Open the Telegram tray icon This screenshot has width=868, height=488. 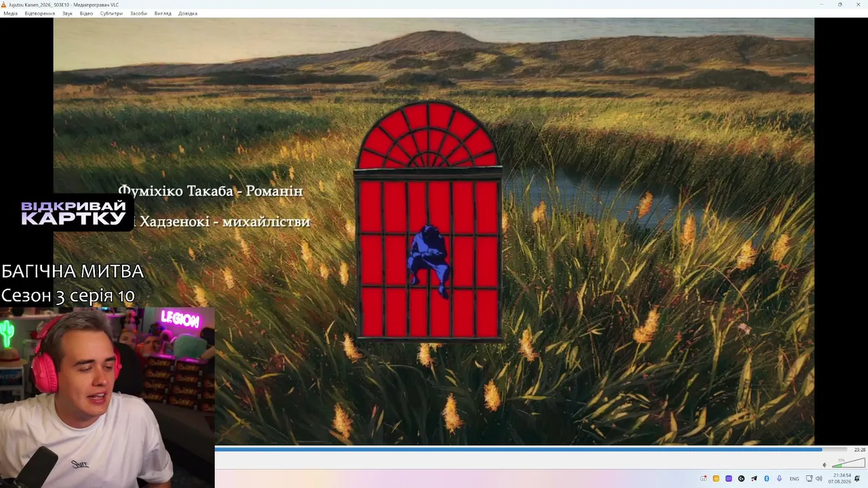point(753,479)
